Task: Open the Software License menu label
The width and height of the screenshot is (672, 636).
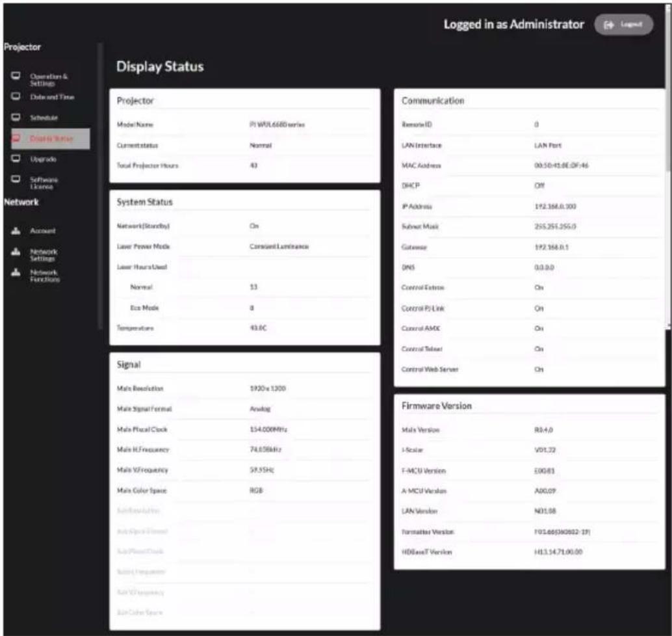Action: tap(44, 183)
